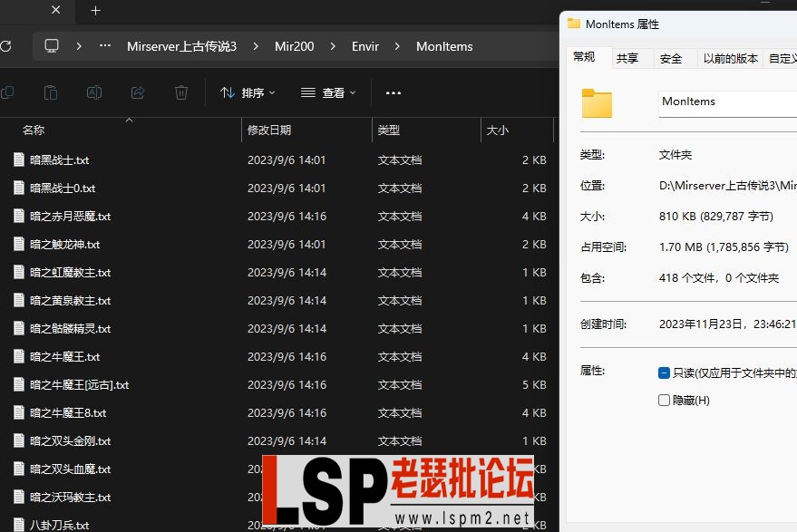Select file 暗之黄泉教主.txt
Viewport: 797px width, 532px height.
(70, 301)
